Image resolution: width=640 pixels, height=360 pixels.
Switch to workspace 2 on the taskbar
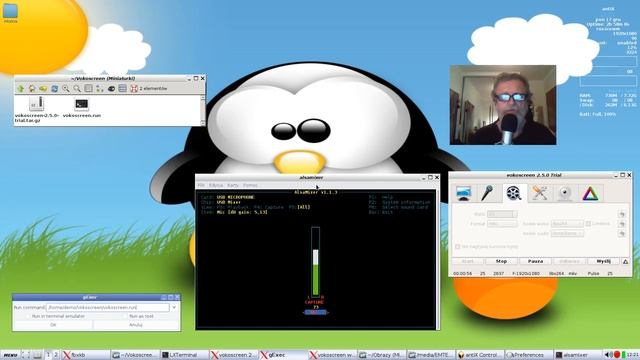(56, 355)
